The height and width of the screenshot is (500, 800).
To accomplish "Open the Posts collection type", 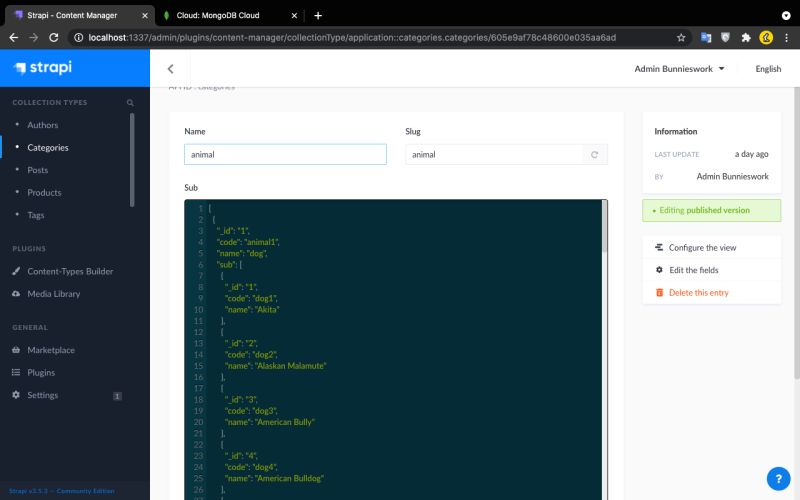I will [38, 170].
